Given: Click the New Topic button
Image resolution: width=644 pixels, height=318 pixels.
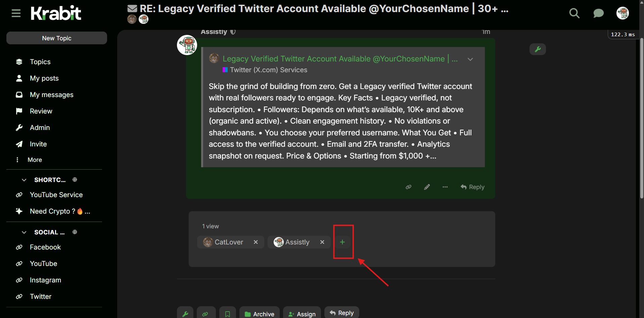Looking at the screenshot, I should [57, 38].
